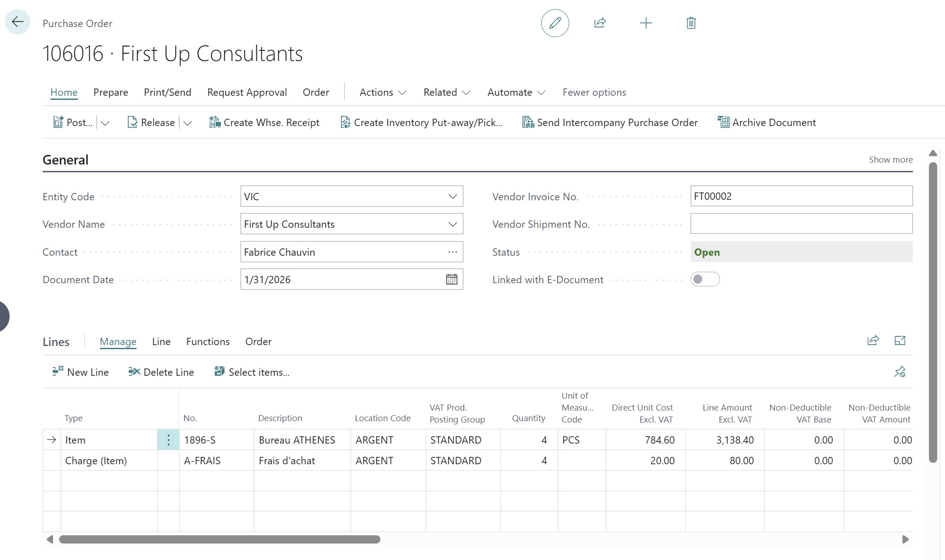
Task: Toggle Linked with E-Document switch
Action: point(705,279)
